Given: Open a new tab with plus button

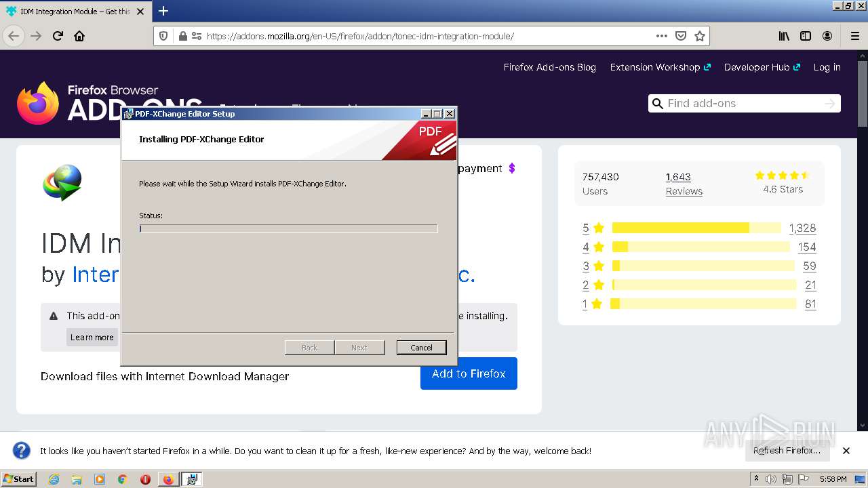Looking at the screenshot, I should [163, 11].
